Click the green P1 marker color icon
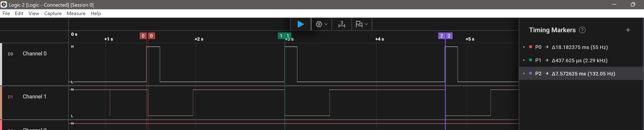 click(x=531, y=60)
